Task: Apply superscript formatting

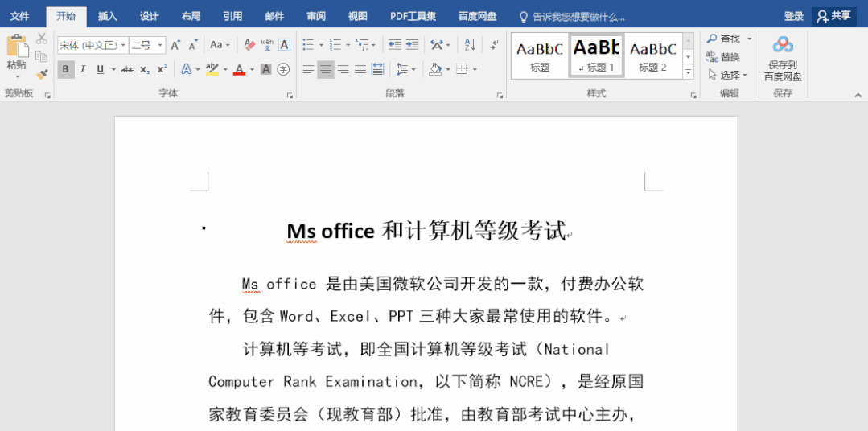Action: coord(162,69)
